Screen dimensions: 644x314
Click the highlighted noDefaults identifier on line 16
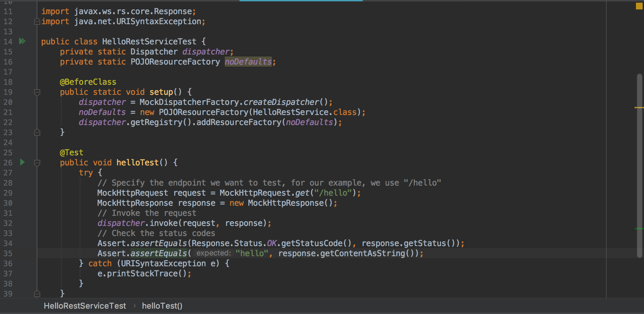coord(248,62)
